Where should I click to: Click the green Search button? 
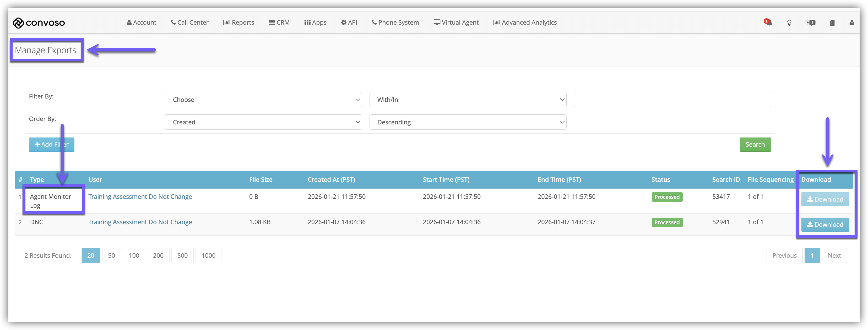tap(755, 145)
